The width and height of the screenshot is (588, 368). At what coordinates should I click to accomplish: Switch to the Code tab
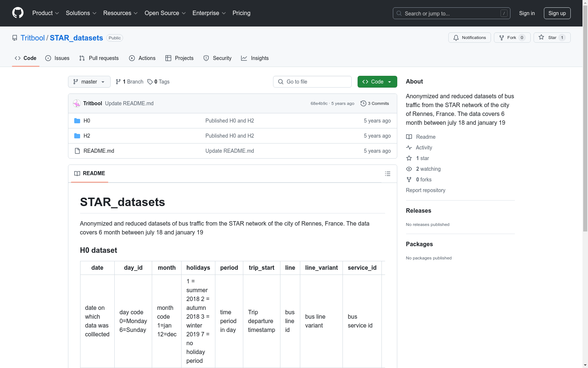[26, 58]
